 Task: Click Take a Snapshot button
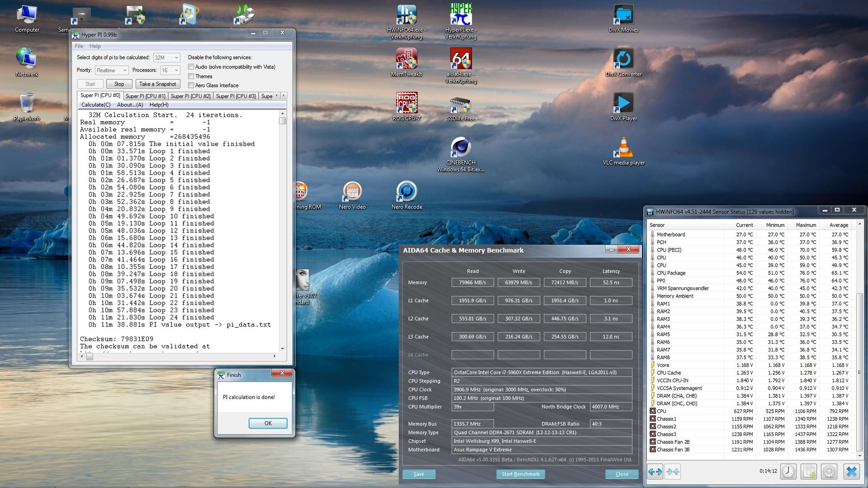157,84
